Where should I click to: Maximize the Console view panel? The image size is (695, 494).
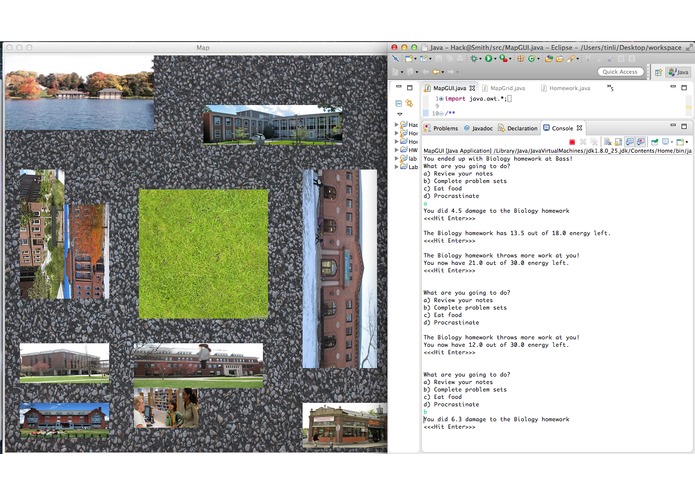pos(684,126)
